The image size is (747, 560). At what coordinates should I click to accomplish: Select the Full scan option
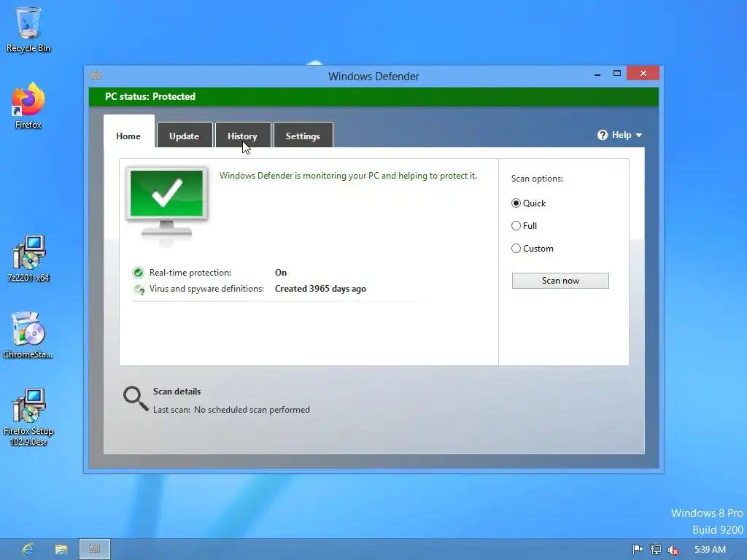pos(524,226)
